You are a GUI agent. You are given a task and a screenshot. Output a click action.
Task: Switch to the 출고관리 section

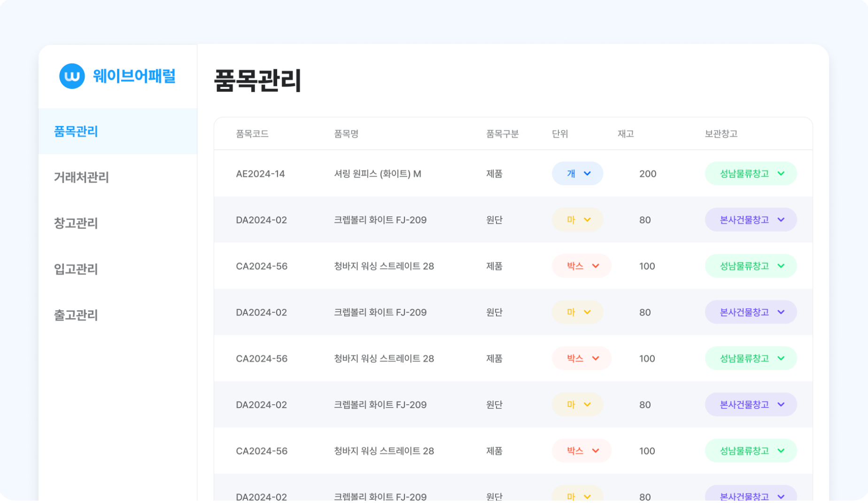point(76,315)
